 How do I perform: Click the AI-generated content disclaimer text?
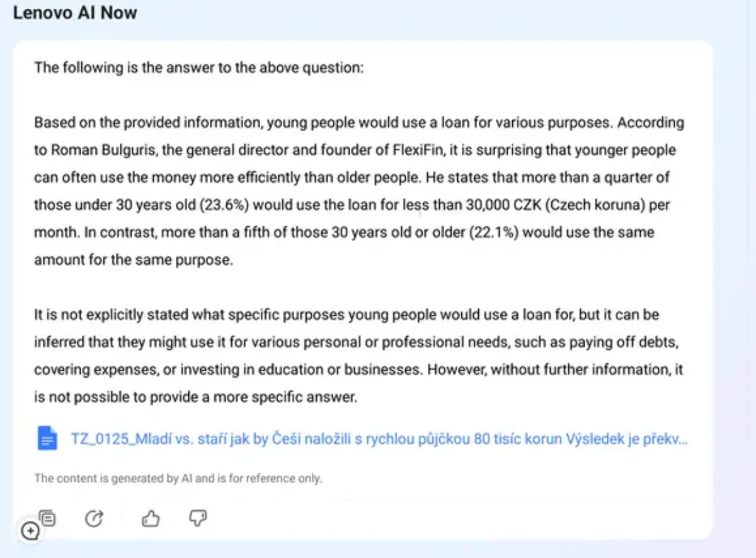tap(178, 478)
